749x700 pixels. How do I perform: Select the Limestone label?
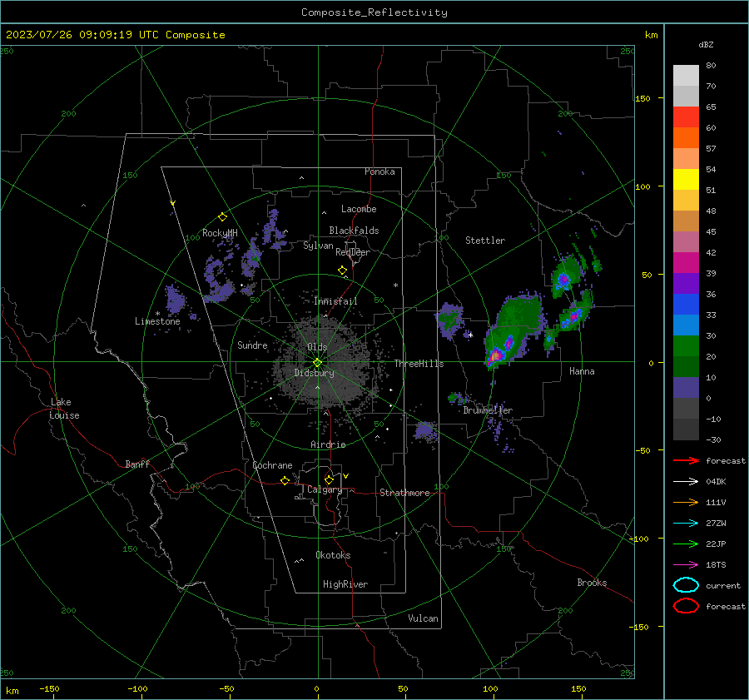pyautogui.click(x=157, y=321)
